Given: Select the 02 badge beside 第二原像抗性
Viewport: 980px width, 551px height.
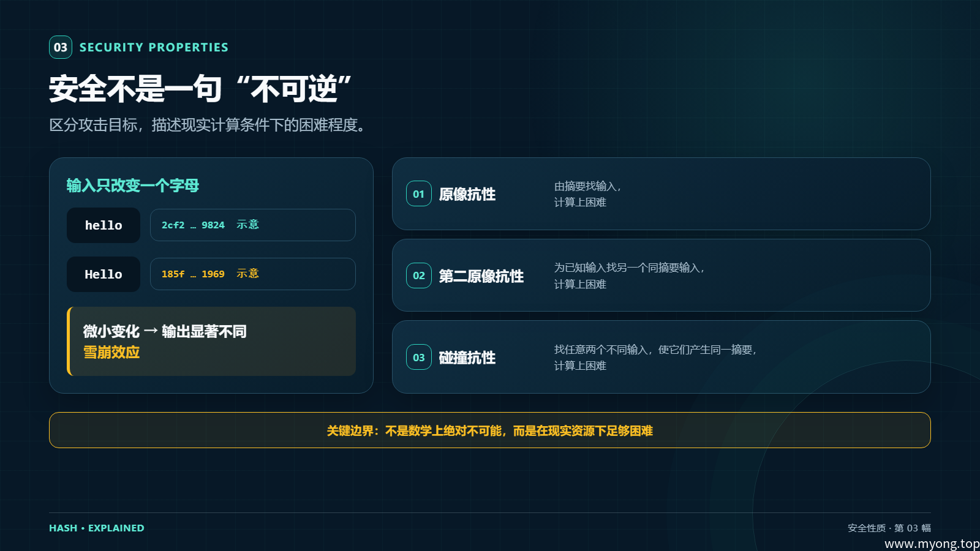Looking at the screenshot, I should [x=419, y=275].
